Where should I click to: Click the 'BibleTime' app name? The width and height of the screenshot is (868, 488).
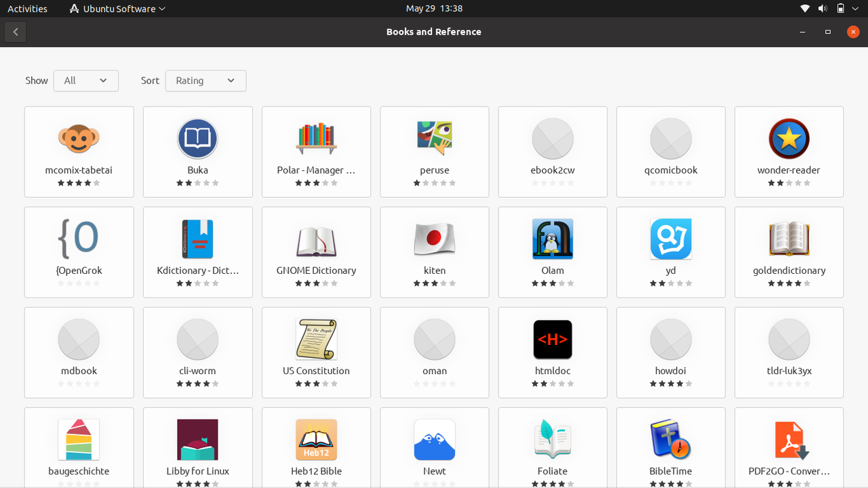(671, 471)
